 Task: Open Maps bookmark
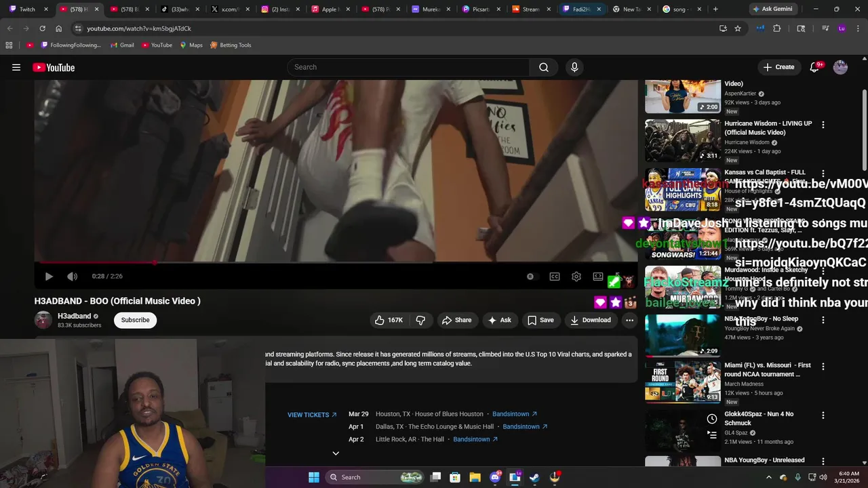tap(191, 45)
